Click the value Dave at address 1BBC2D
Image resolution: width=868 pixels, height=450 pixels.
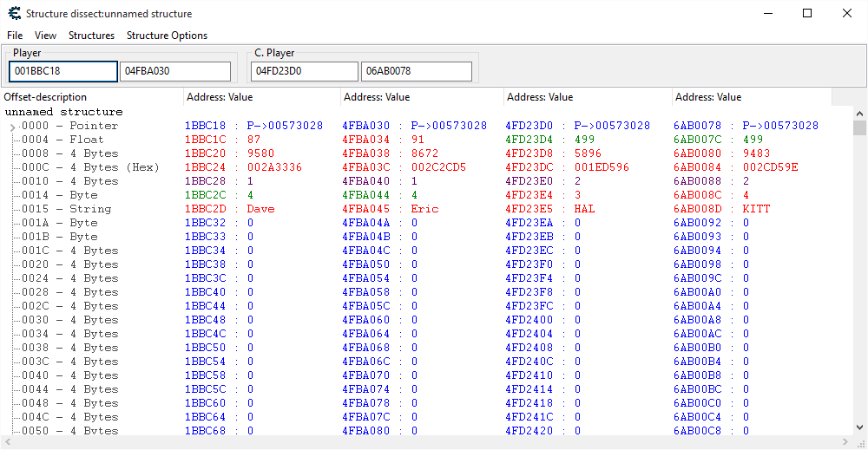click(x=260, y=209)
